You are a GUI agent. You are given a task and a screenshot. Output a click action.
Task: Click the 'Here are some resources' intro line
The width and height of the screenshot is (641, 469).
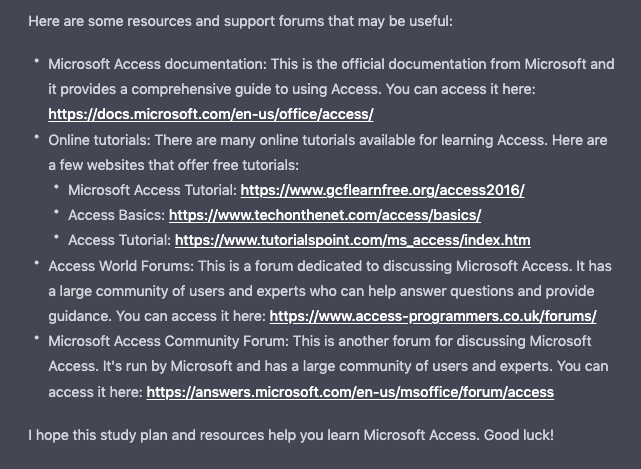[x=240, y=21]
